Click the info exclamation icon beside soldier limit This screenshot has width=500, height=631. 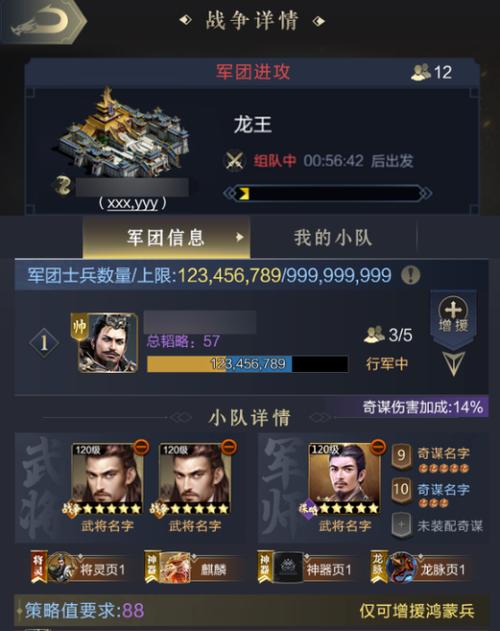pyautogui.click(x=411, y=276)
